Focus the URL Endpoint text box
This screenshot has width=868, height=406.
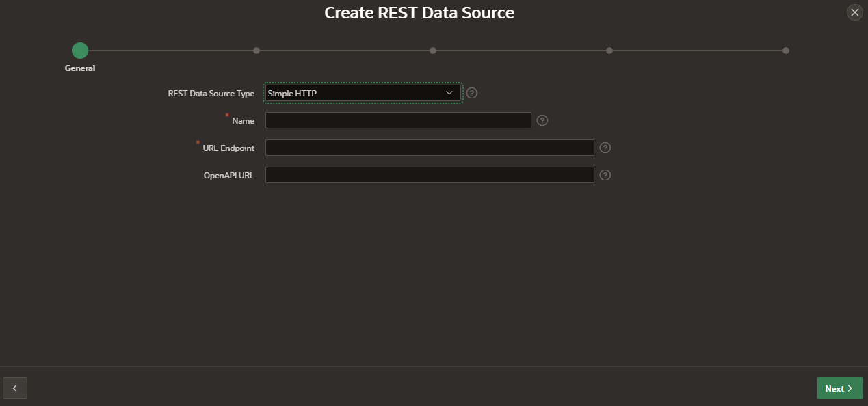point(430,148)
